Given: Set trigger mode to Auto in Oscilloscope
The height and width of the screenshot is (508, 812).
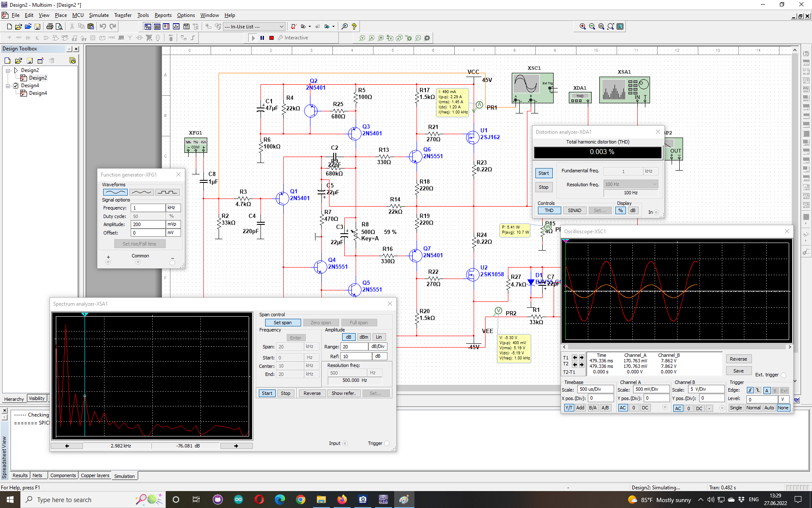Looking at the screenshot, I should 769,408.
